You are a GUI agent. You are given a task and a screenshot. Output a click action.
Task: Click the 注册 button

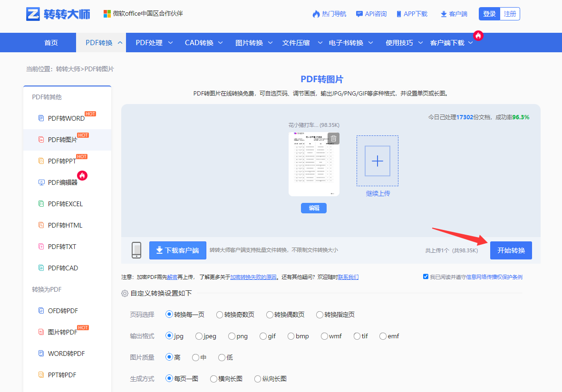pyautogui.click(x=510, y=14)
